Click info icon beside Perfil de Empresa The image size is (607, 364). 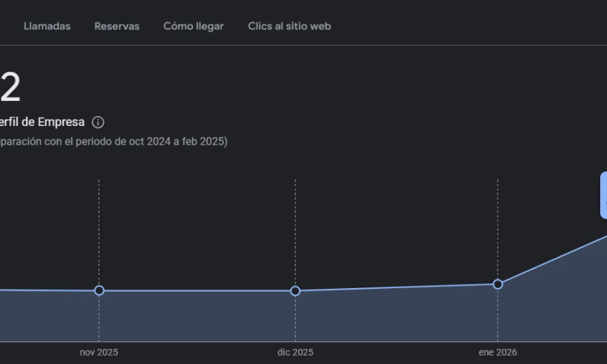pos(98,122)
